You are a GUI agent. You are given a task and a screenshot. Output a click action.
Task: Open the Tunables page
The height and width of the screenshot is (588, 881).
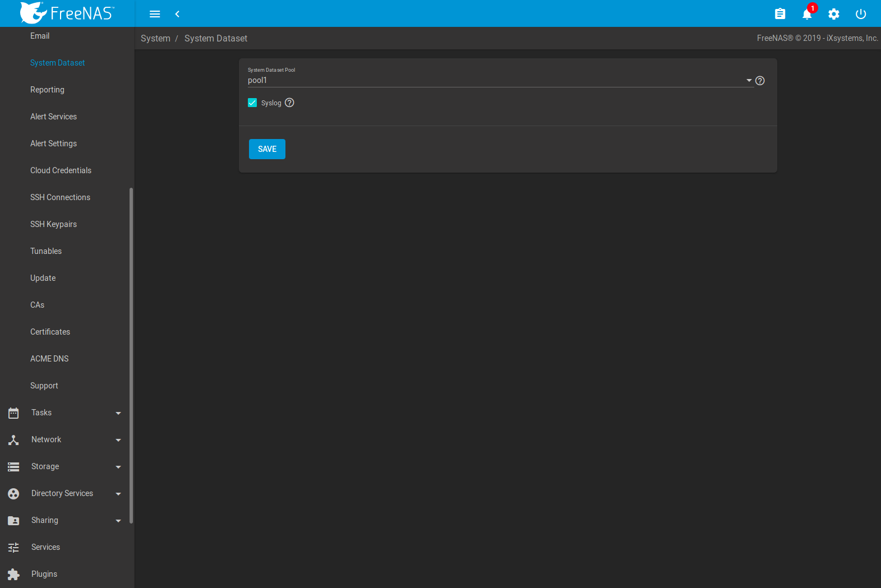point(46,251)
